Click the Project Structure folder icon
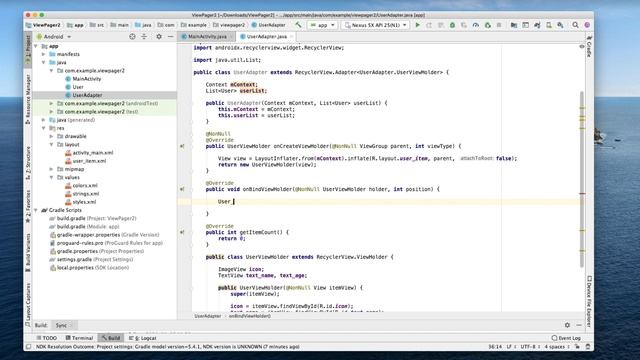640x360 pixels. pyautogui.click(x=514, y=25)
